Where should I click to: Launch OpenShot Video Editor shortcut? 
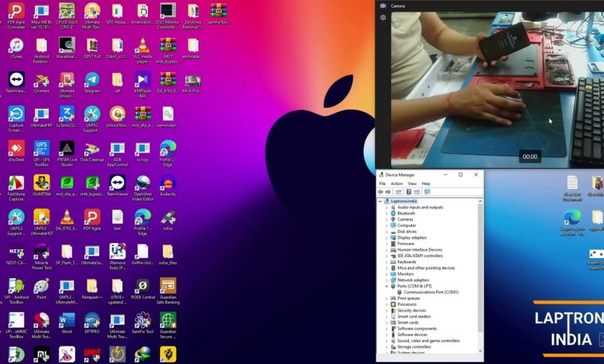coord(142,187)
